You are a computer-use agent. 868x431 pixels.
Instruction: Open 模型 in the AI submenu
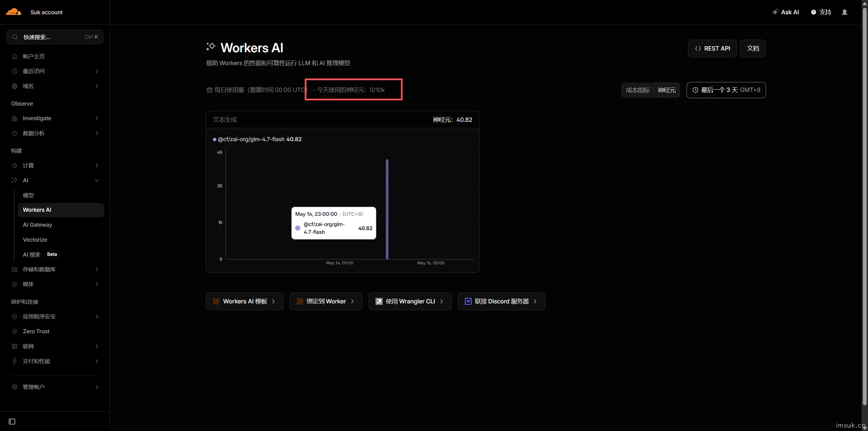pyautogui.click(x=61, y=195)
